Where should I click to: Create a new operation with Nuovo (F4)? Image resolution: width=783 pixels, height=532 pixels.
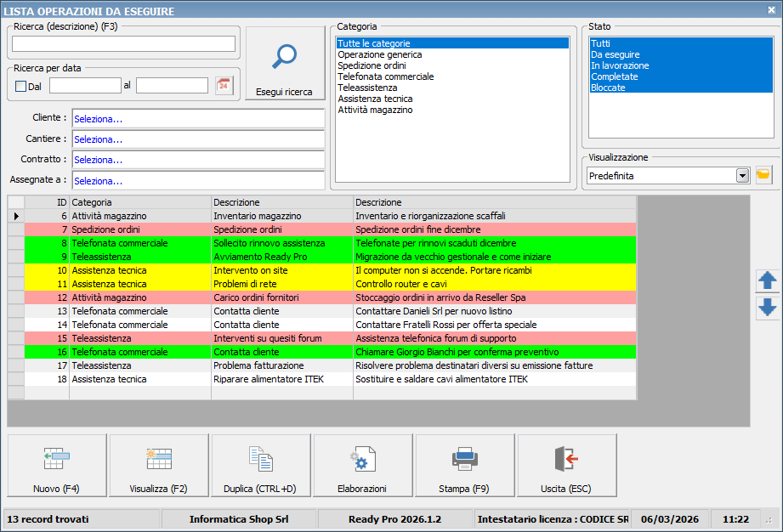[57, 466]
